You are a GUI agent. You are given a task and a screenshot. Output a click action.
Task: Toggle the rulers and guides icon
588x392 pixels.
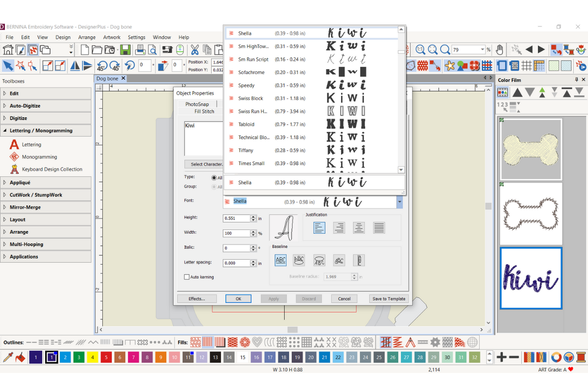click(539, 66)
